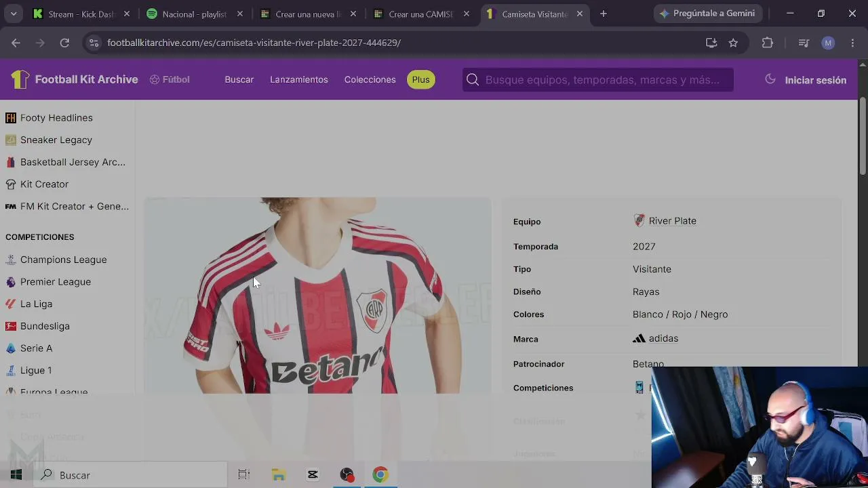The image size is (868, 488).
Task: Click the Chrome icon on the taskbar
Action: (x=380, y=475)
